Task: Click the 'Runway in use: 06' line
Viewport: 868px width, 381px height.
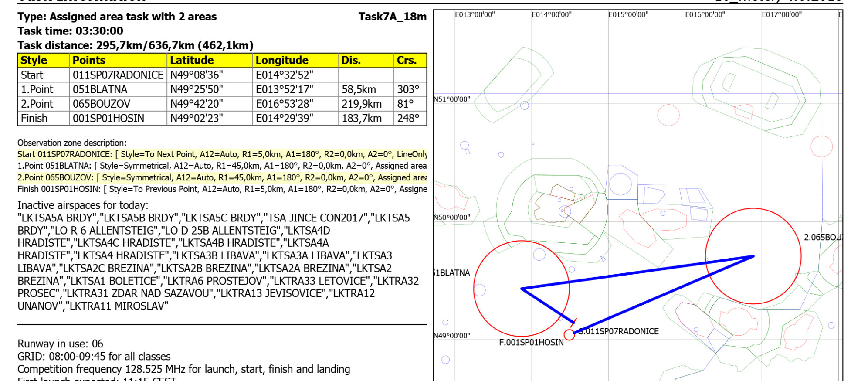Action: click(61, 344)
